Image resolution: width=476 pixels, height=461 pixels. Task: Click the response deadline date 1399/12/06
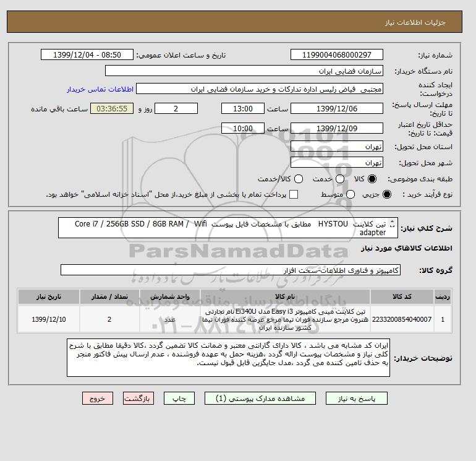point(337,108)
